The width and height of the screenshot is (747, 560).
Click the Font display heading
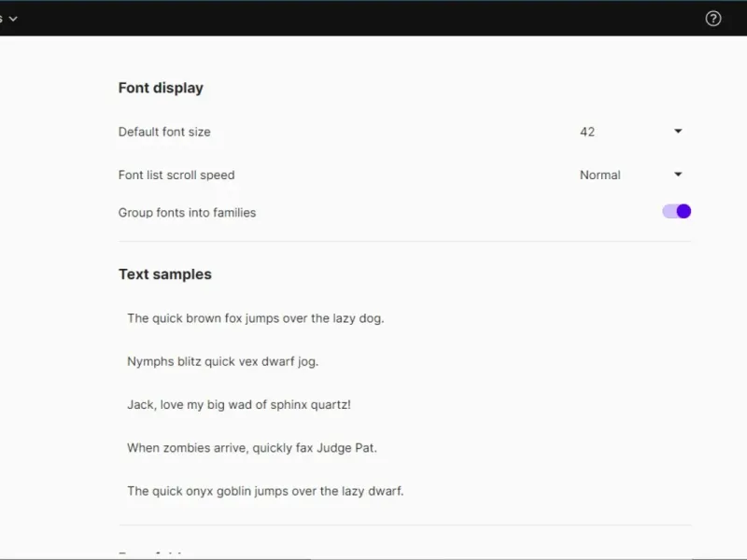[x=161, y=88]
